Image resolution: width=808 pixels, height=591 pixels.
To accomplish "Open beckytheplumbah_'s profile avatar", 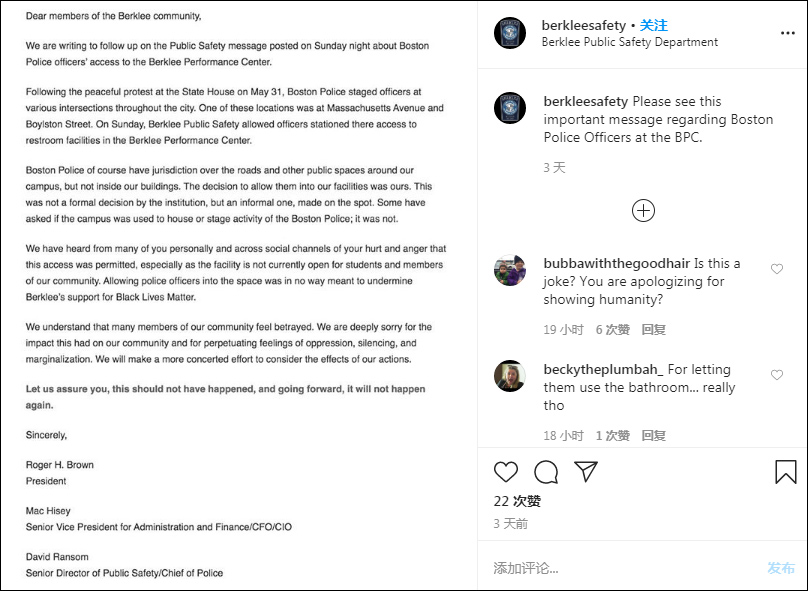I will (510, 376).
